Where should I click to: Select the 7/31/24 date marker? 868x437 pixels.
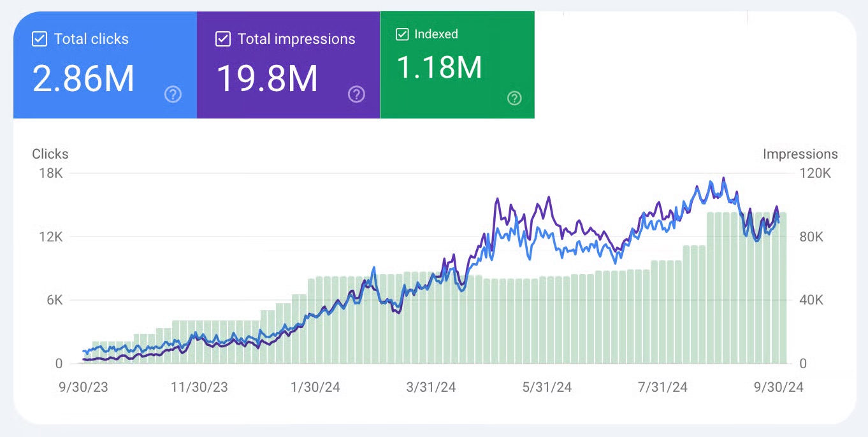662,387
